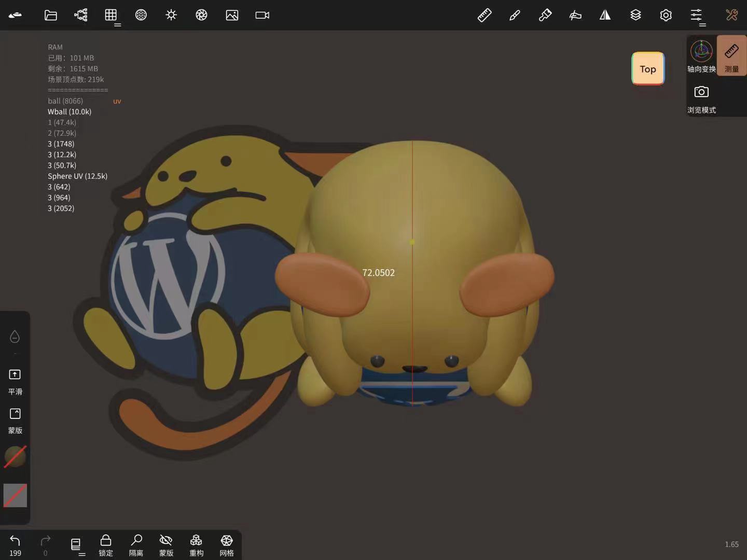Toggle 隔离 isolate mode

136,545
